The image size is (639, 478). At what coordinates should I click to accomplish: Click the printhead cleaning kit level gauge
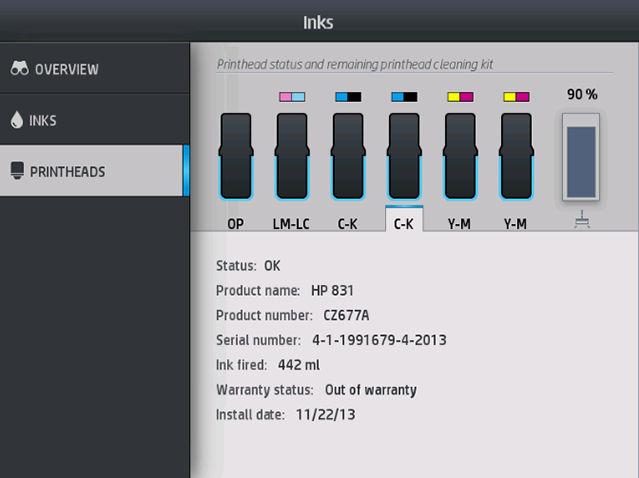(x=581, y=157)
